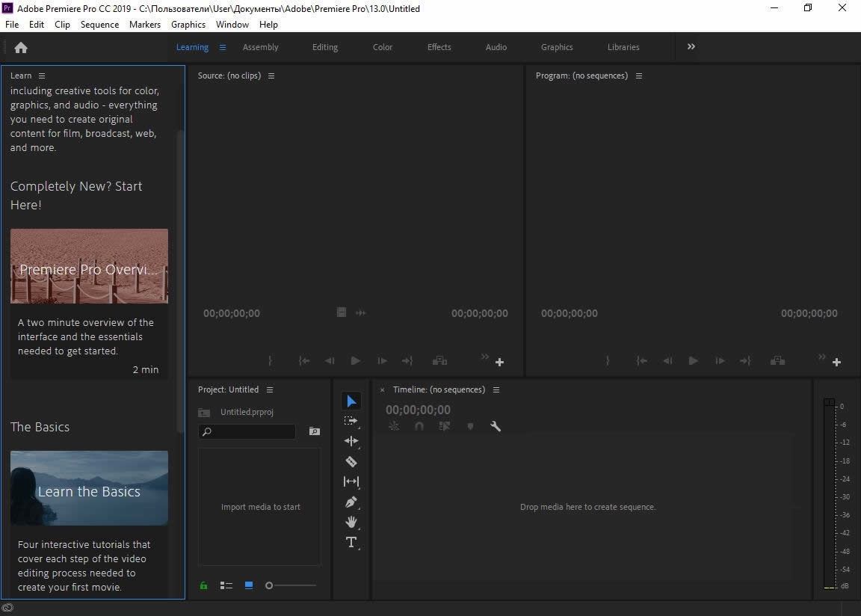Open Timeline display settings wrench

pyautogui.click(x=496, y=426)
